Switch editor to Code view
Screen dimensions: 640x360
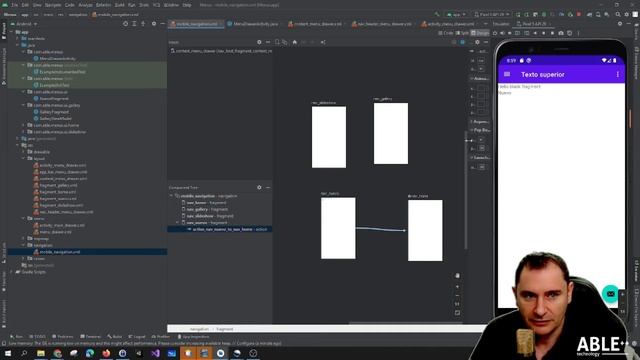tap(446, 33)
